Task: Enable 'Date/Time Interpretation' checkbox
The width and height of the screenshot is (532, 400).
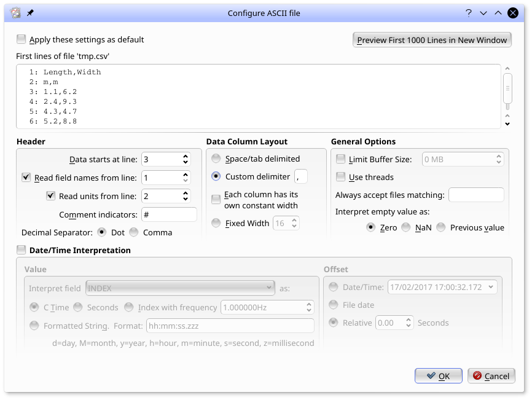Action: click(21, 250)
